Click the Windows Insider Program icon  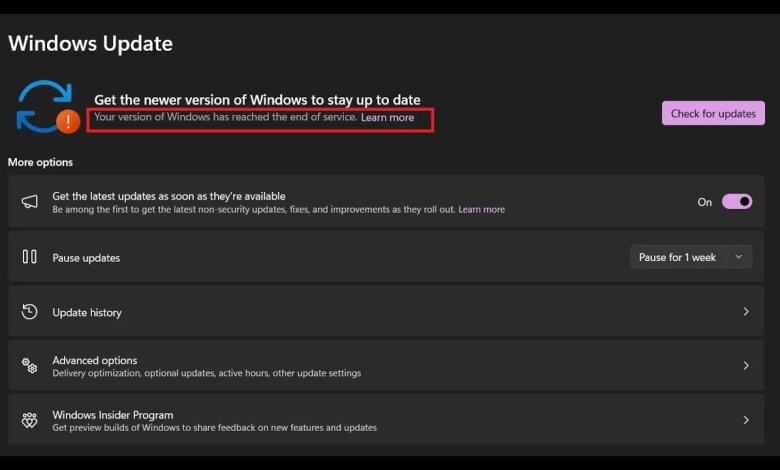coord(29,420)
